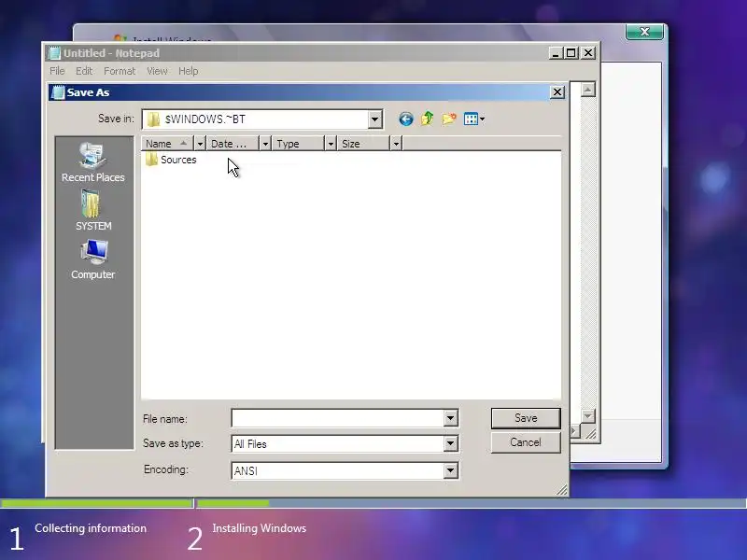747x560 pixels.
Task: Open the File name history dropdown
Action: point(450,418)
